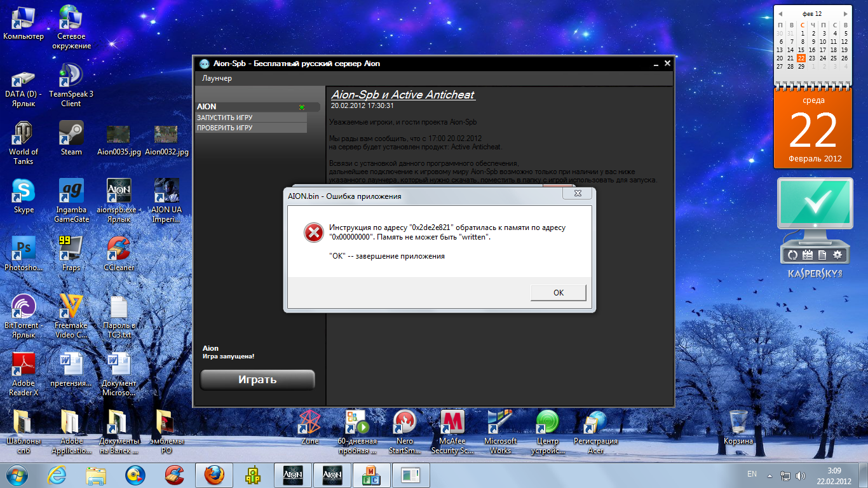Screen dimensions: 868x488
Task: Switch to the Firefox taskbar button
Action: tap(214, 475)
